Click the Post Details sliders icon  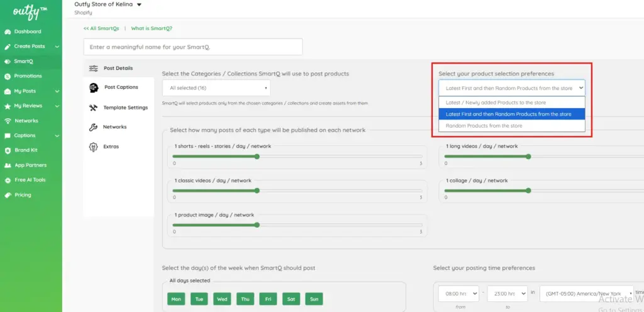(94, 68)
